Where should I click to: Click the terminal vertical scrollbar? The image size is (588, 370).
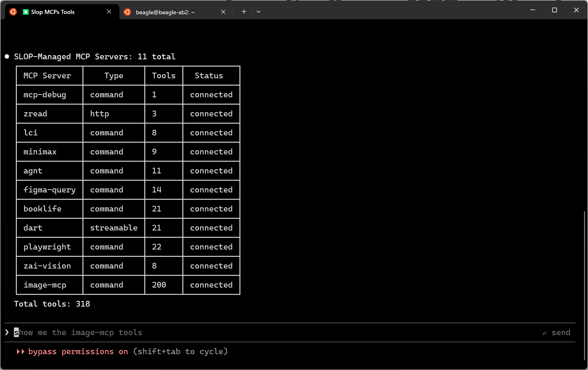pyautogui.click(x=584, y=285)
